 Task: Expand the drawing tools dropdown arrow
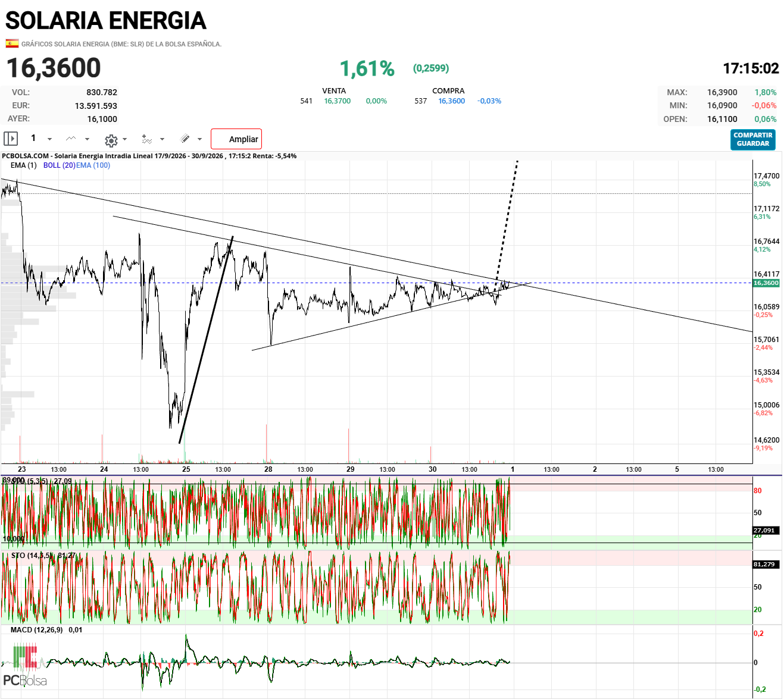[x=199, y=139]
